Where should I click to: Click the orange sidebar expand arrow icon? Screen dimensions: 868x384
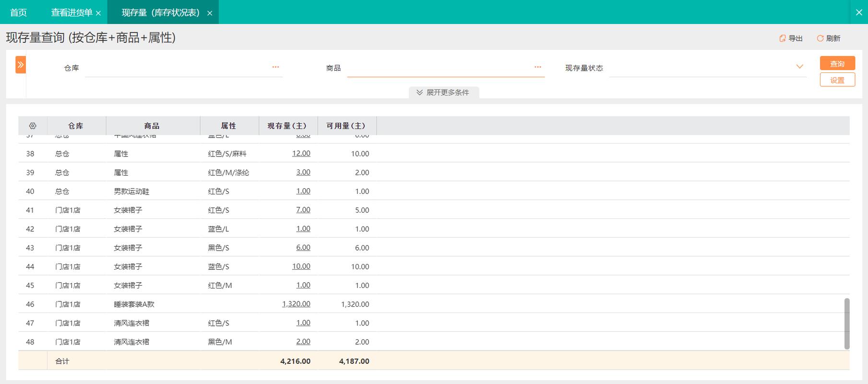coord(21,64)
